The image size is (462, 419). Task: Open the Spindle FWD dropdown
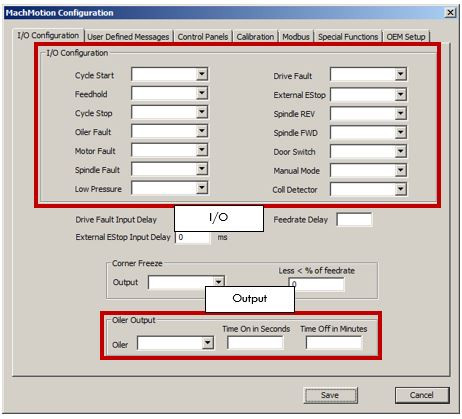point(368,133)
